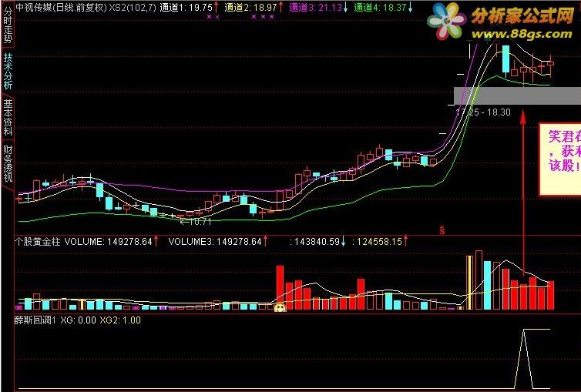Click the 通道2: 18.97 value
This screenshot has height=392, width=581.
click(x=251, y=7)
